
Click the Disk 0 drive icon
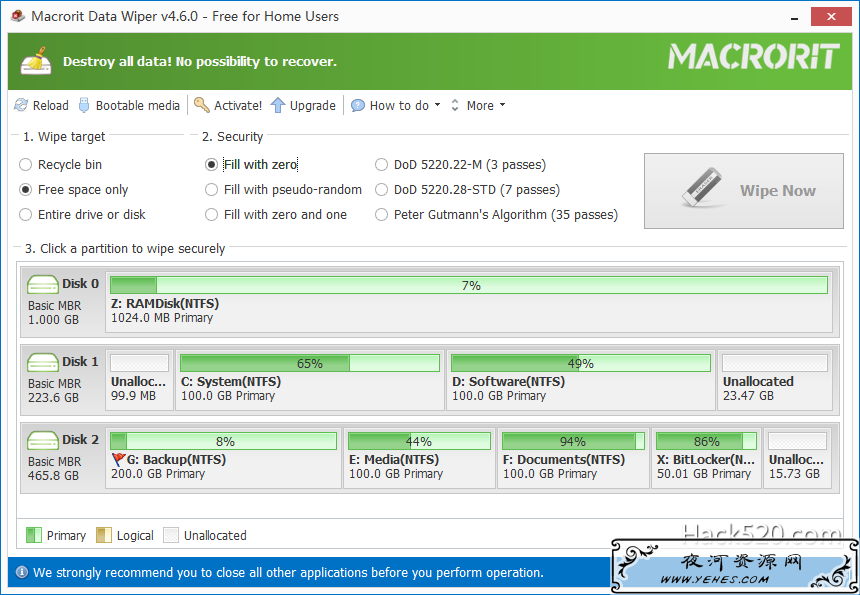pyautogui.click(x=43, y=284)
